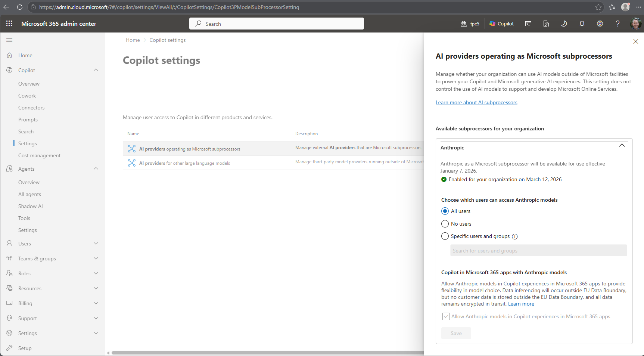
Task: Click the document download header icon
Action: (x=546, y=24)
